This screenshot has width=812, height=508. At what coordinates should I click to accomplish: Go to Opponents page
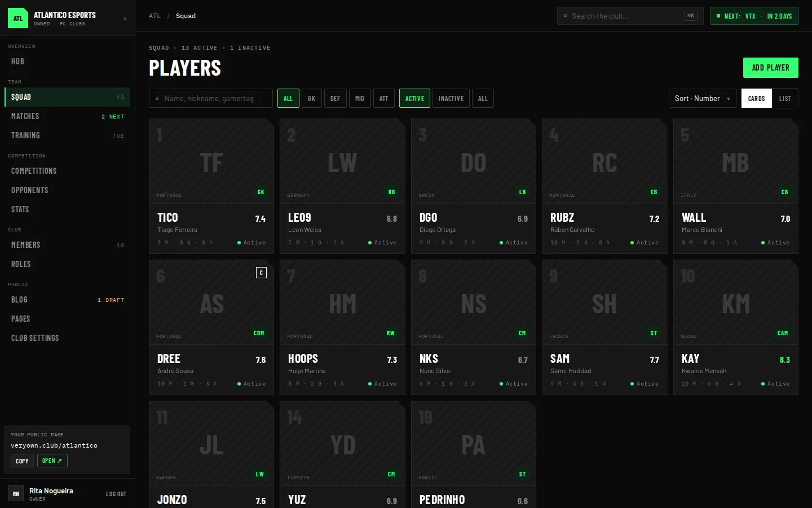(x=67, y=190)
